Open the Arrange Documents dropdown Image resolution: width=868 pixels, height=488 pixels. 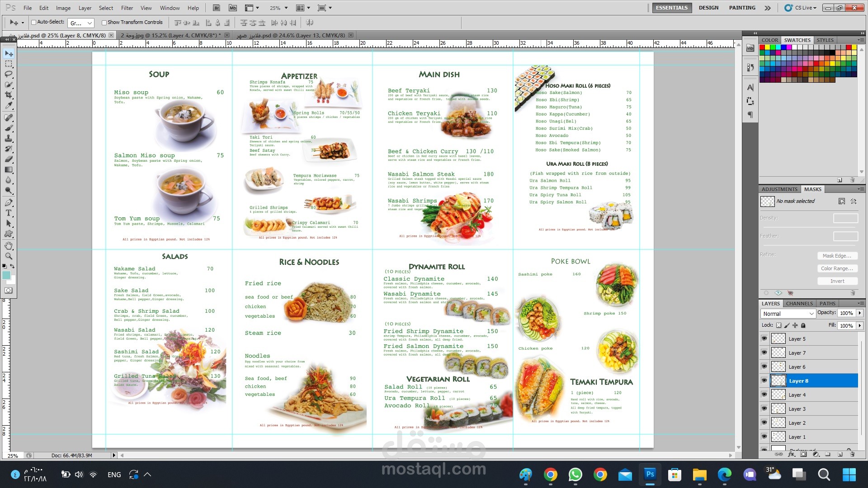coord(303,8)
